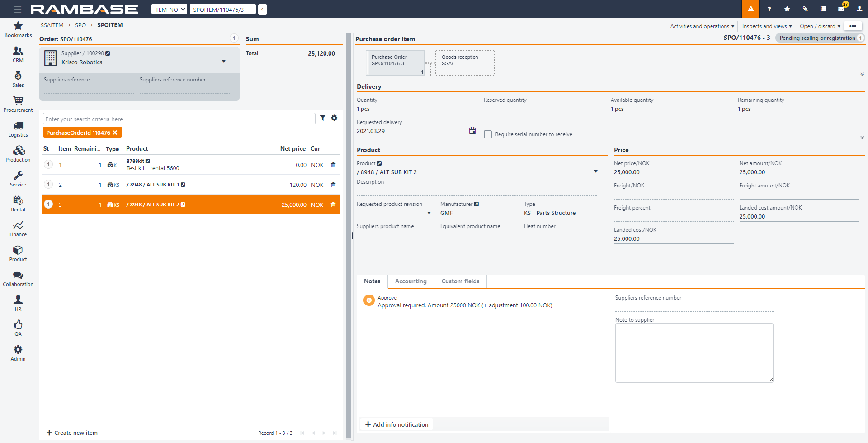Open the SPO/110476 order link
Screen dimensions: 868x443
click(76, 39)
